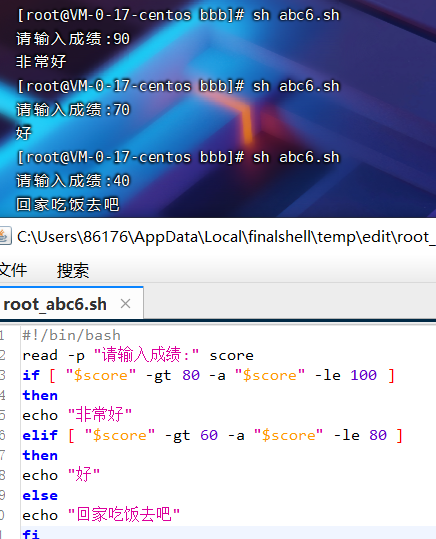
Task: Click the number 100 in the if condition
Action: tap(363, 375)
